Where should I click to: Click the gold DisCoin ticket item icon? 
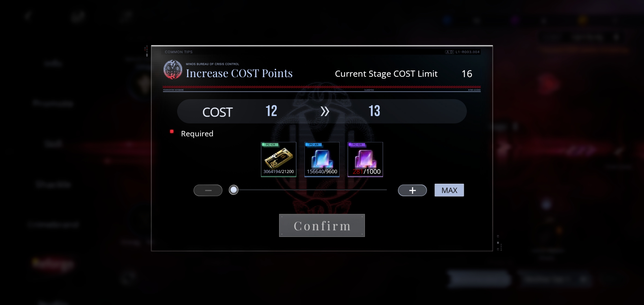tap(279, 160)
